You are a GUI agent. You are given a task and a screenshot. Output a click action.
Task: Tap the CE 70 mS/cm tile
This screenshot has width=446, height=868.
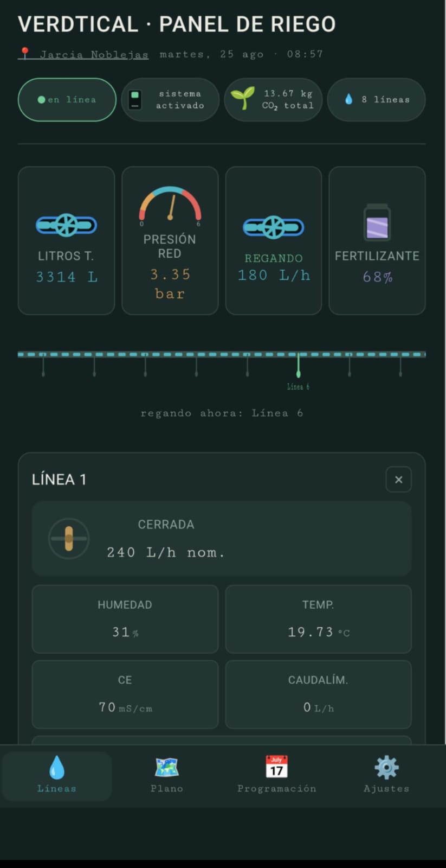(x=125, y=694)
